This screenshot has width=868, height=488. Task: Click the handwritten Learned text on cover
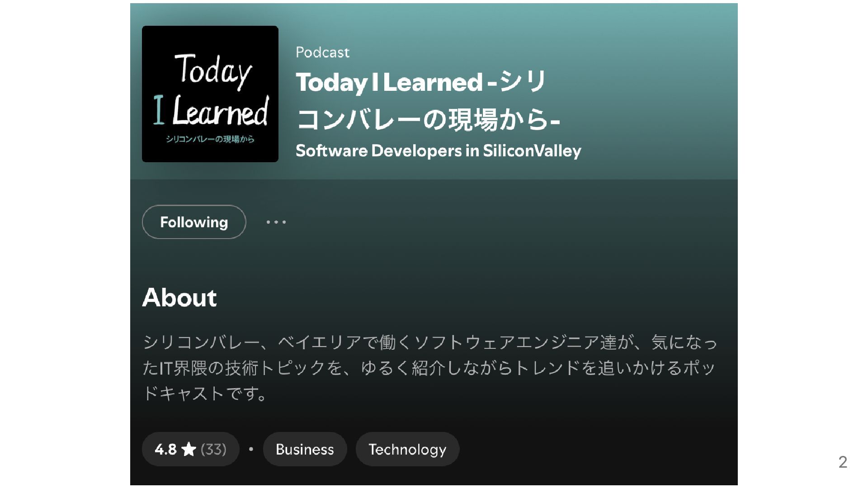pyautogui.click(x=220, y=110)
